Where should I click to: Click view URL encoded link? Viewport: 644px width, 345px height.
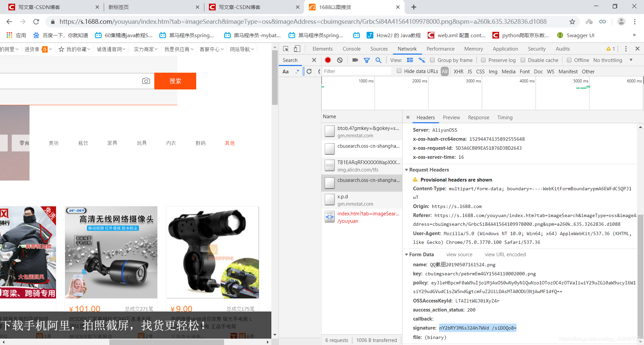tap(505, 255)
